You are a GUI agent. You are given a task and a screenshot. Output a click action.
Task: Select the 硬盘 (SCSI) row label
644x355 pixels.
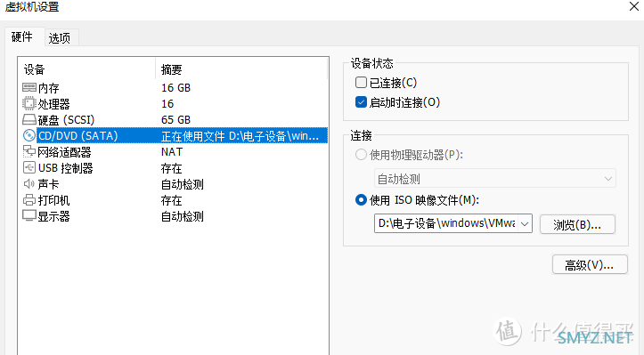coord(66,120)
